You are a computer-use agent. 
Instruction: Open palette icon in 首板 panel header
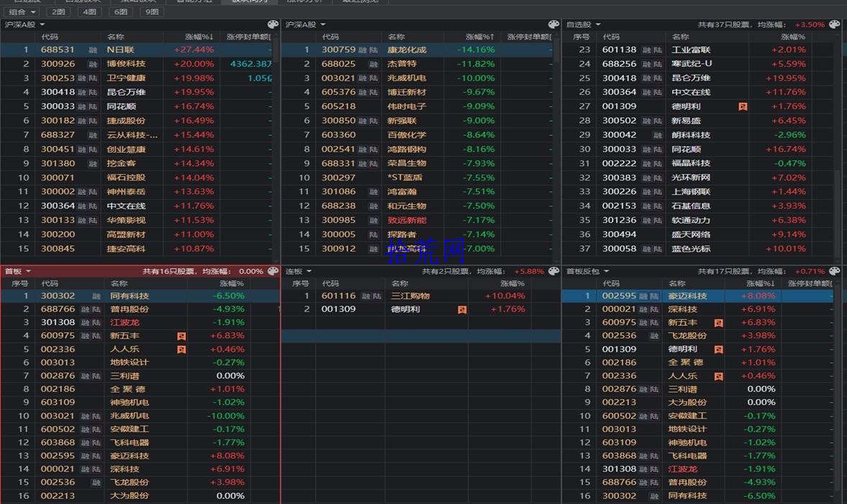pos(273,271)
